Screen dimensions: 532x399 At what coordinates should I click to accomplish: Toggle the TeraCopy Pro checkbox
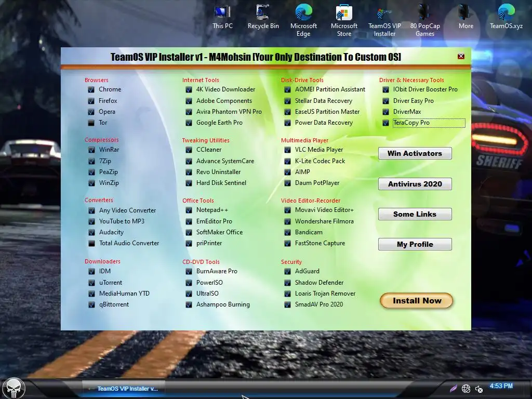pos(385,123)
